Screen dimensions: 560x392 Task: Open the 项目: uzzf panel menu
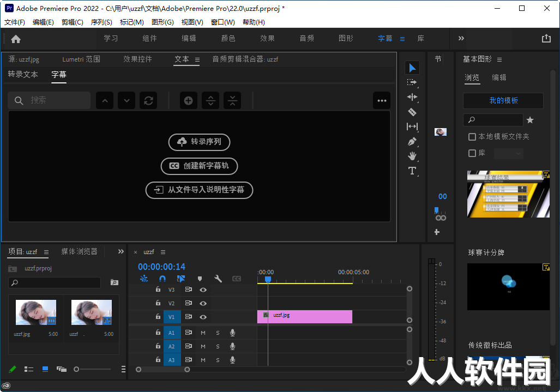[x=46, y=252]
